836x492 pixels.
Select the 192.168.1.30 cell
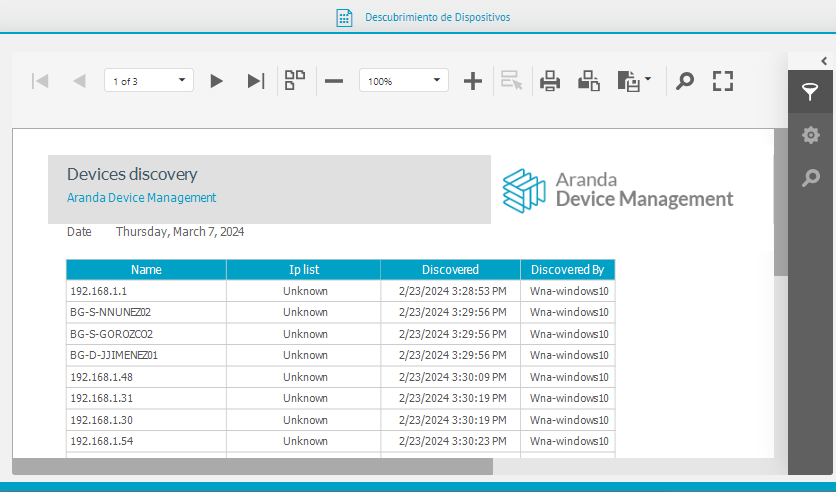tap(146, 420)
